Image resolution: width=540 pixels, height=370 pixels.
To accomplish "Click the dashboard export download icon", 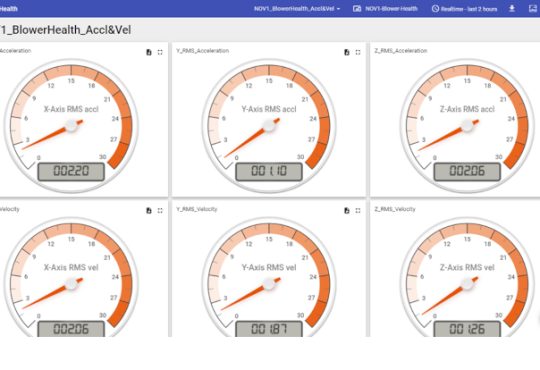I will 512,9.
